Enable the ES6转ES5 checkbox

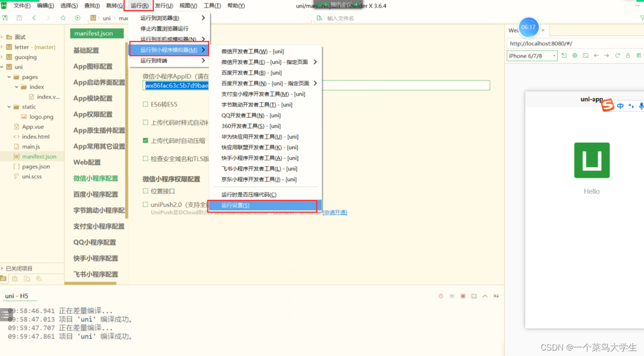click(x=146, y=104)
